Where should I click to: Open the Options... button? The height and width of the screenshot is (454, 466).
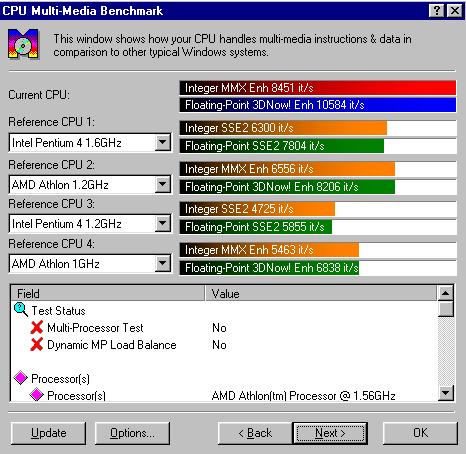tap(132, 433)
